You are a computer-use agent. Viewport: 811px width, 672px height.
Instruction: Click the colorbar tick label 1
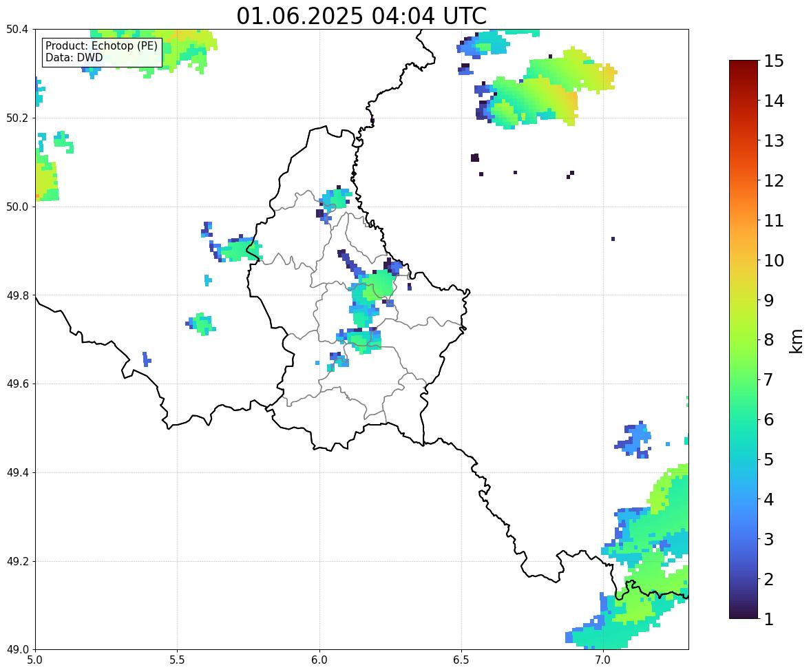[768, 619]
